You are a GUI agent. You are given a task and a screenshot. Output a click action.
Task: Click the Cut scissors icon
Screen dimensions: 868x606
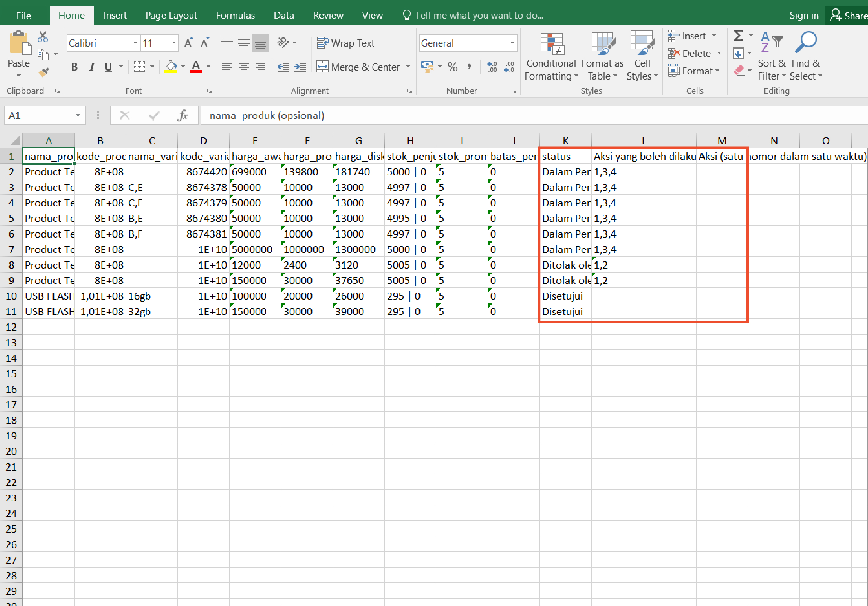click(x=43, y=37)
